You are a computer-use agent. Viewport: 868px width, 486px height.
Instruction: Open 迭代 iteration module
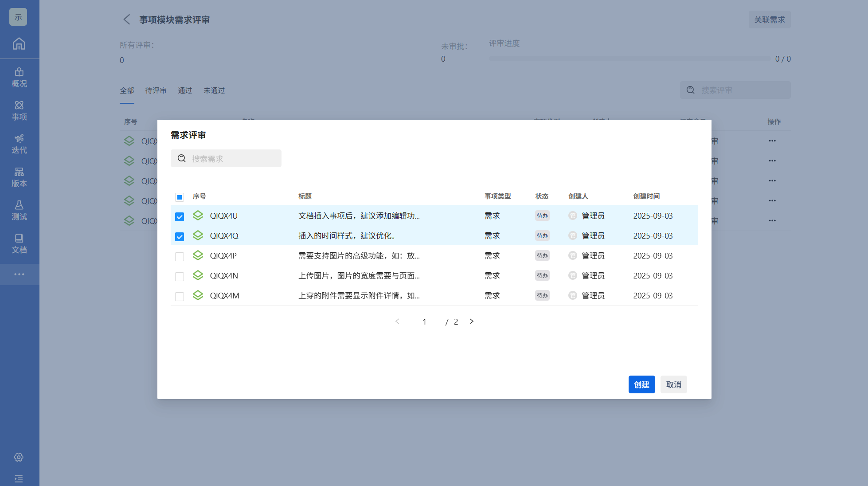point(19,144)
